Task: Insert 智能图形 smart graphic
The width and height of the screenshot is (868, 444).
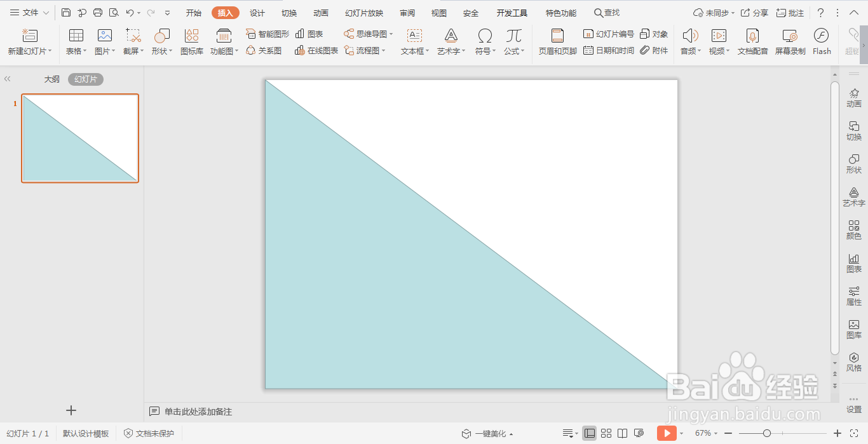Action: pyautogui.click(x=268, y=34)
